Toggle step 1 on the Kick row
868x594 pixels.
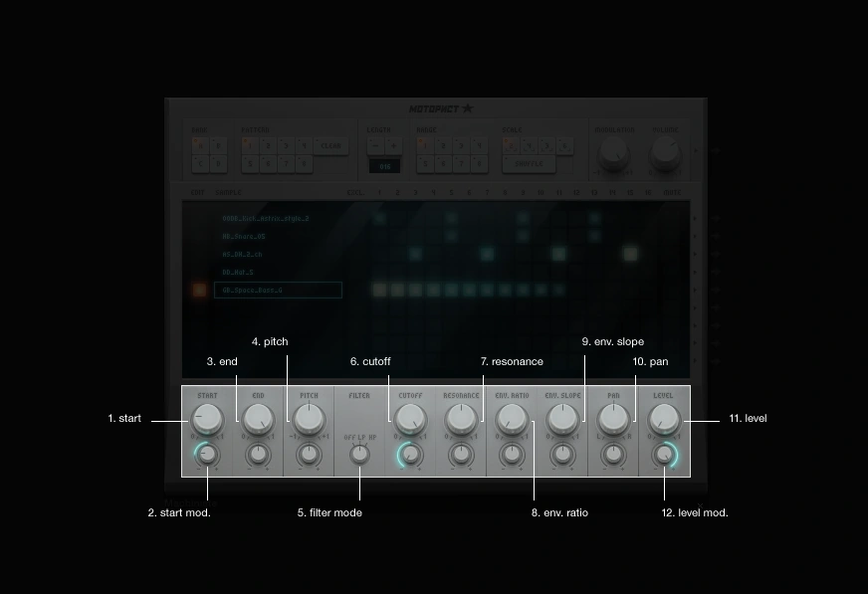click(379, 219)
